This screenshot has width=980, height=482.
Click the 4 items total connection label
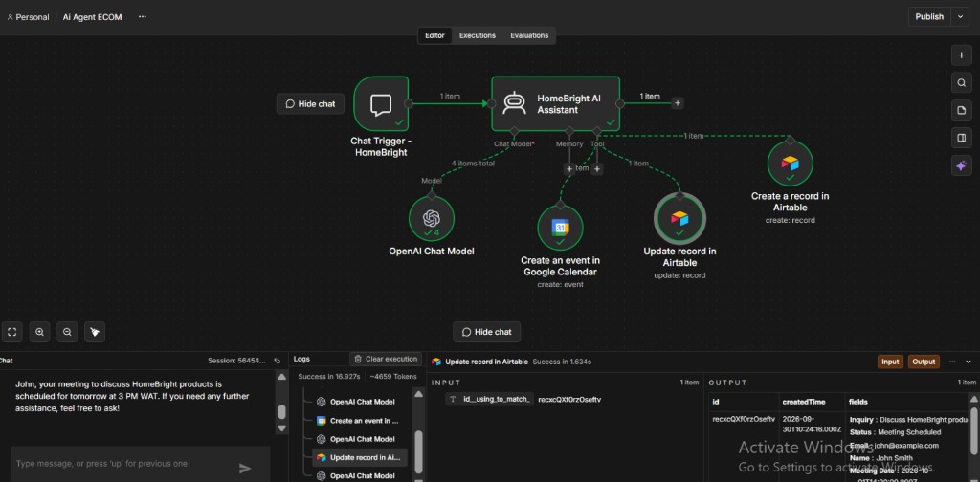473,164
